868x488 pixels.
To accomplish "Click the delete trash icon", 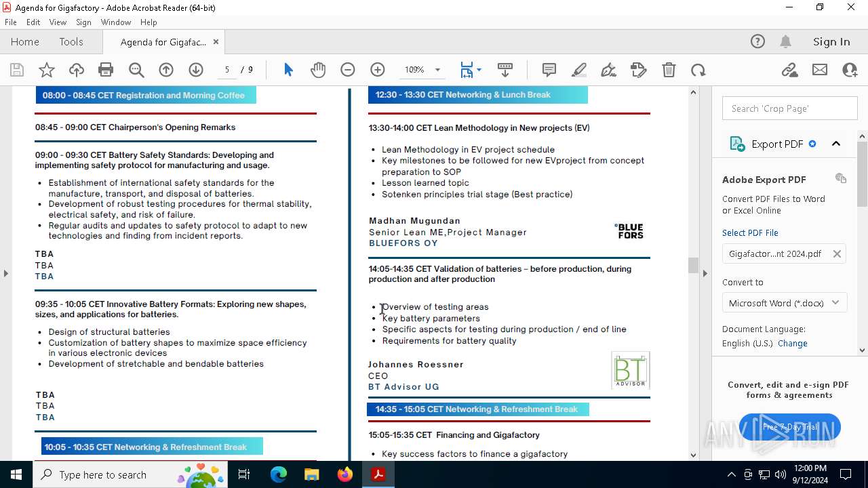I will pyautogui.click(x=669, y=70).
